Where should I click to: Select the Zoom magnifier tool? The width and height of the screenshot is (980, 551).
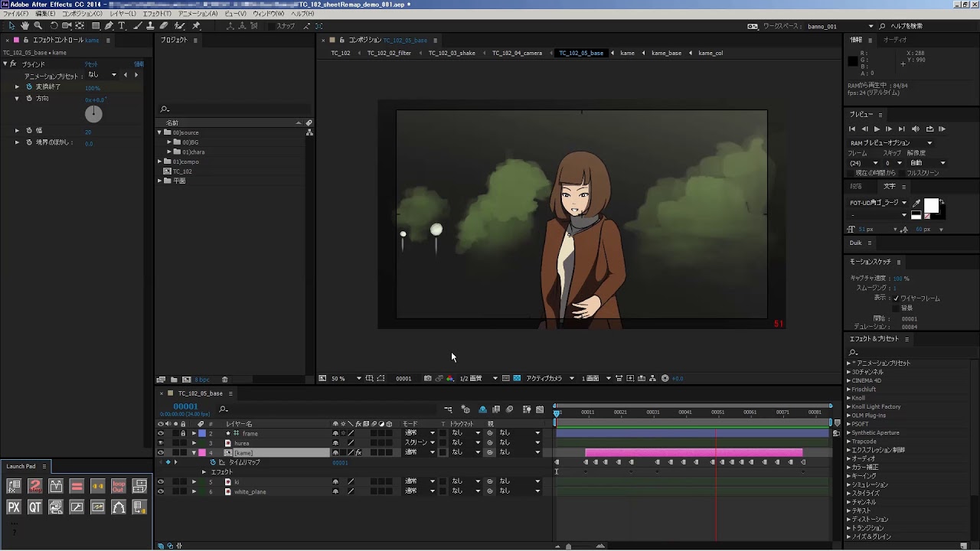(38, 25)
